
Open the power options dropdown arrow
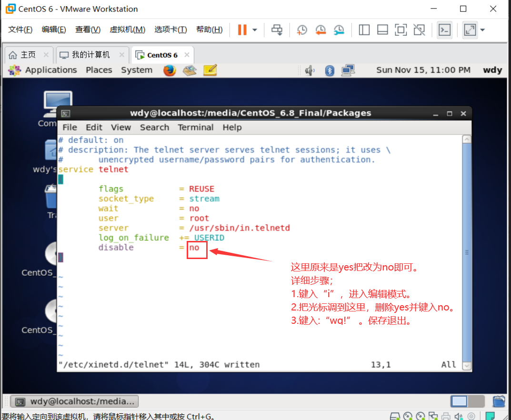click(255, 30)
